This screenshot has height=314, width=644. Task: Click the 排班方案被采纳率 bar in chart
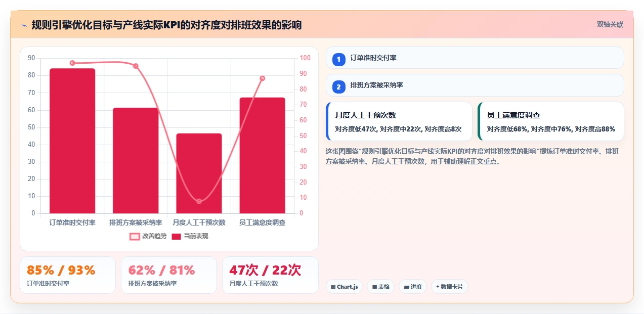(x=136, y=160)
